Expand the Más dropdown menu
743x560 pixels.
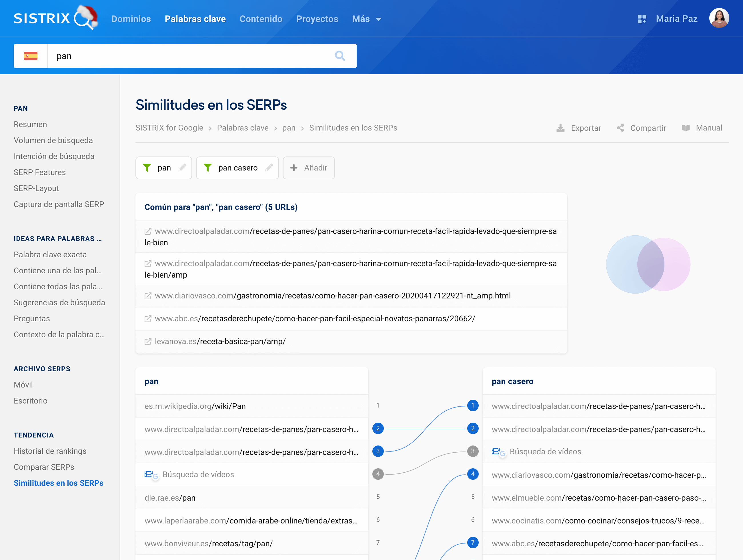coord(366,19)
